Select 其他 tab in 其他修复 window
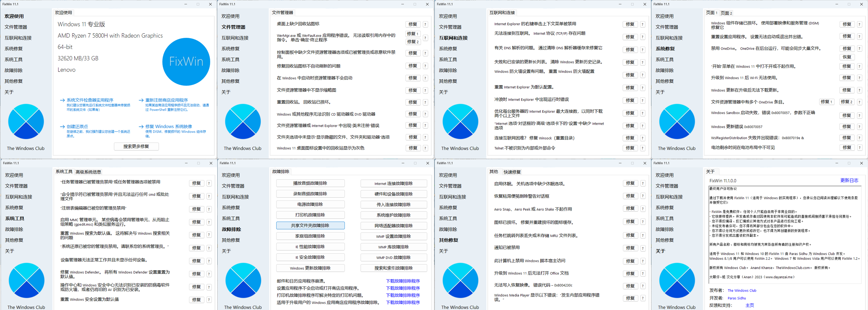The image size is (868, 310). click(x=494, y=172)
